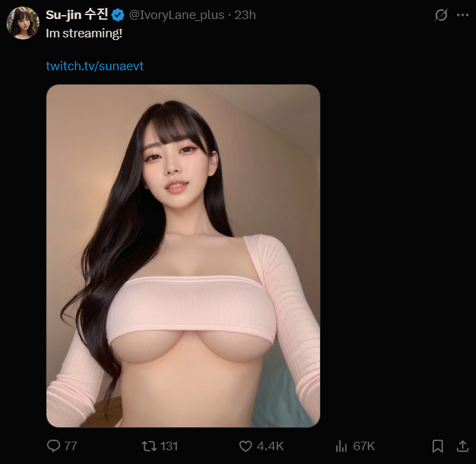
Task: Bookmark this post
Action: pos(438,446)
